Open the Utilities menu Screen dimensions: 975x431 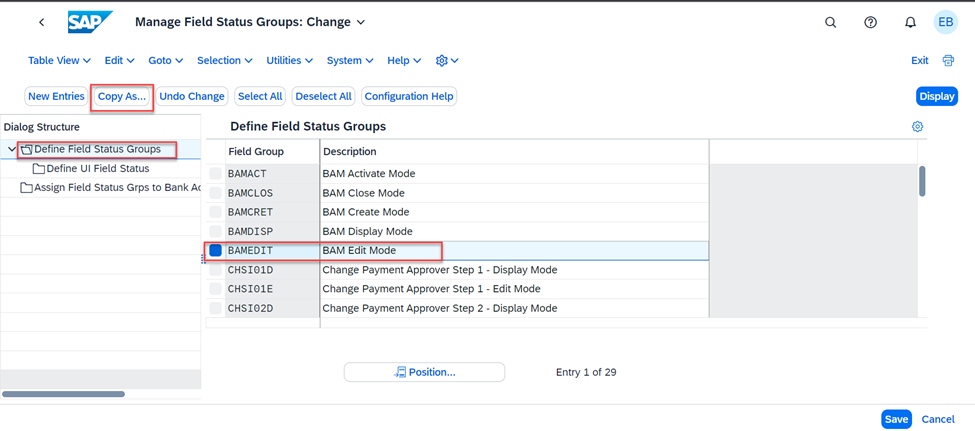pyautogui.click(x=292, y=60)
